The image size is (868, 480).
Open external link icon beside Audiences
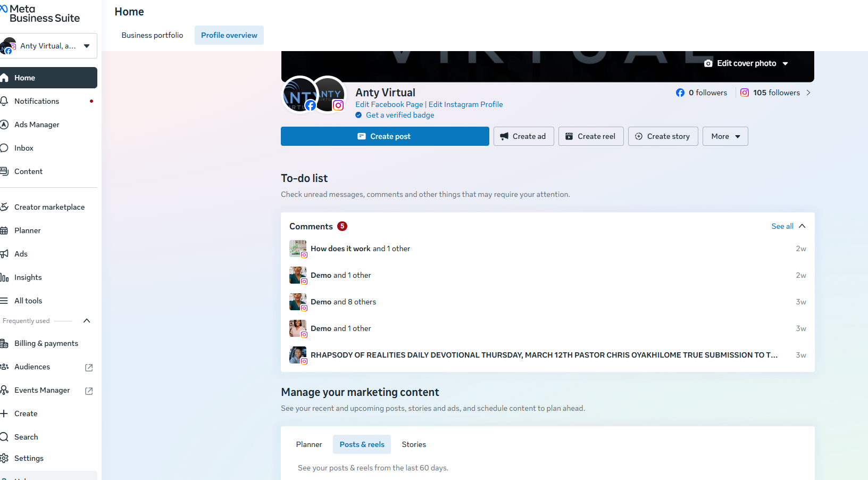pyautogui.click(x=89, y=367)
